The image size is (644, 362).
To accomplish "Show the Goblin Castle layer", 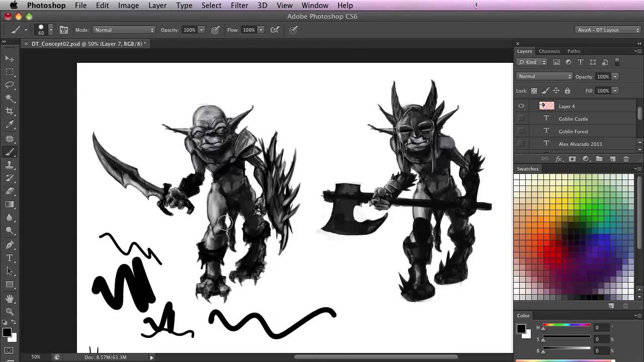I will click(521, 119).
